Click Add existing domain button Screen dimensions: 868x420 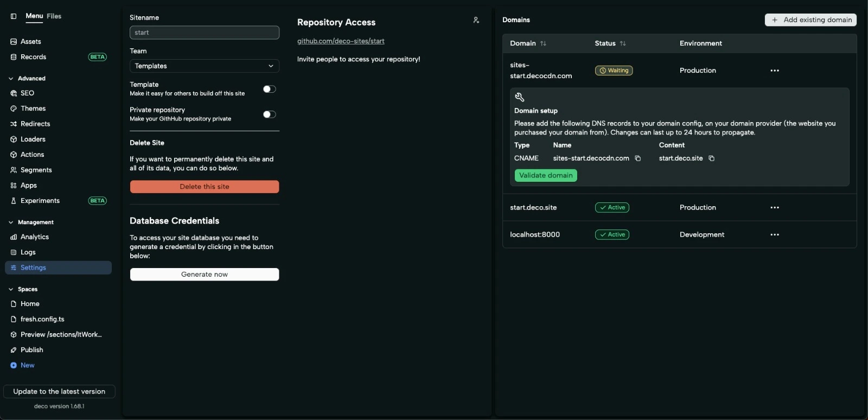[810, 20]
